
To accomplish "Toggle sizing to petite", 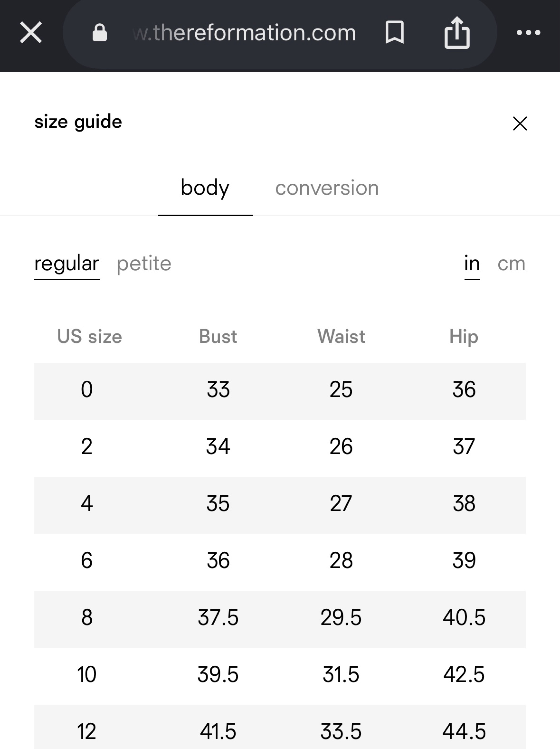I will click(x=144, y=264).
